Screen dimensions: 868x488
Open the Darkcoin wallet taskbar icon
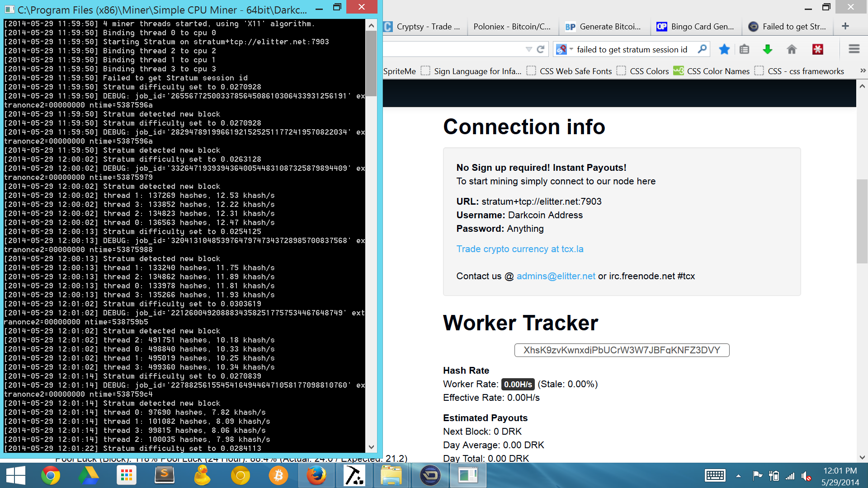(430, 476)
